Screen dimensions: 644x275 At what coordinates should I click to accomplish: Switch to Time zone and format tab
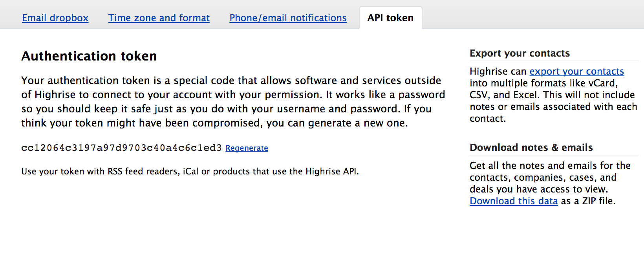[x=159, y=18]
